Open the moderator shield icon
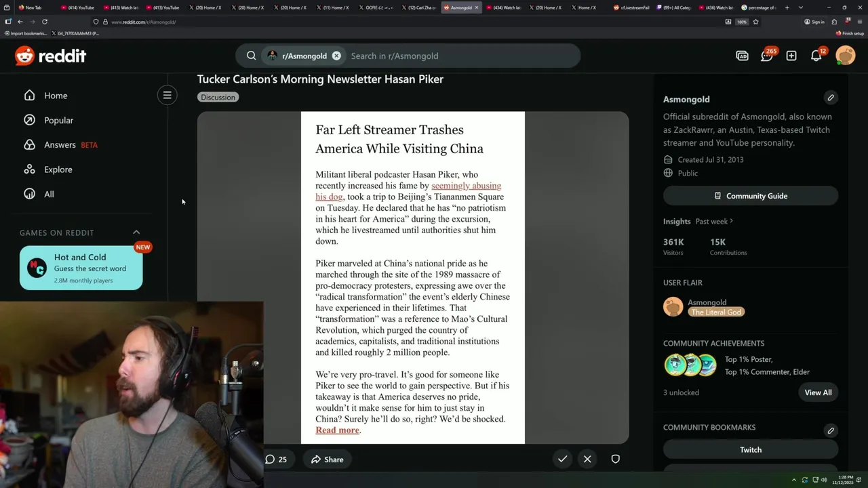Image resolution: width=868 pixels, height=488 pixels. click(615, 459)
